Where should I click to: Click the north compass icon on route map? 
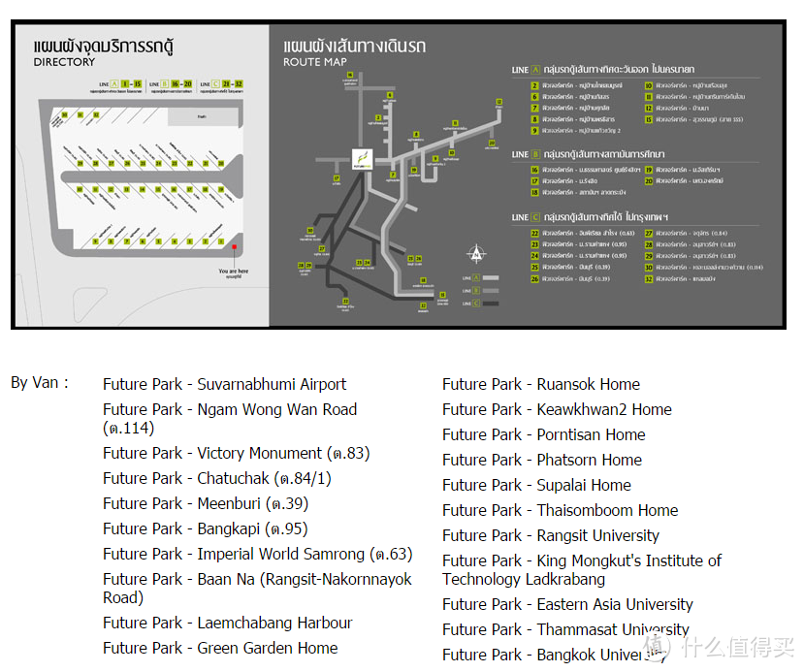coord(476,253)
